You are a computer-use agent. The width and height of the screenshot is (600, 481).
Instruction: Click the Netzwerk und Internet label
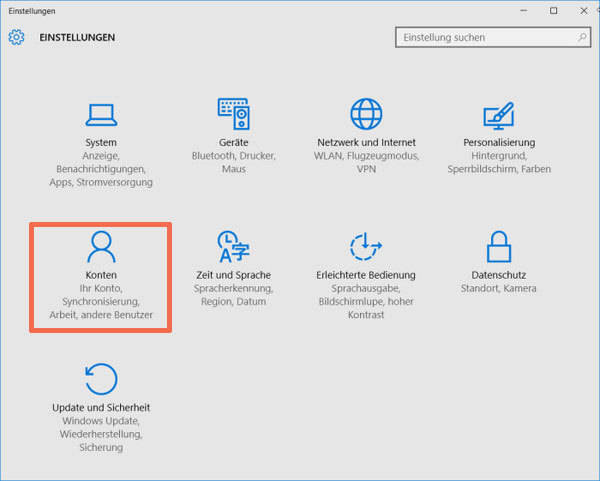point(366,142)
